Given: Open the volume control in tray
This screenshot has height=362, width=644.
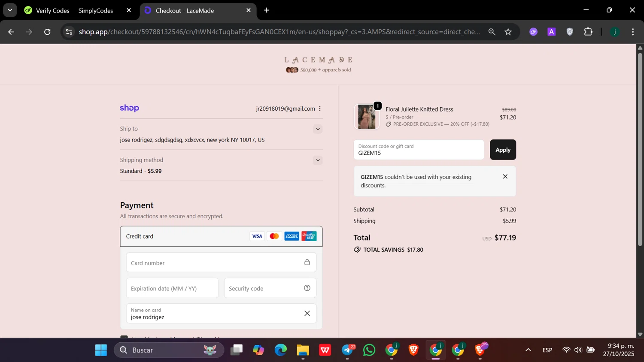Looking at the screenshot, I should [578, 350].
